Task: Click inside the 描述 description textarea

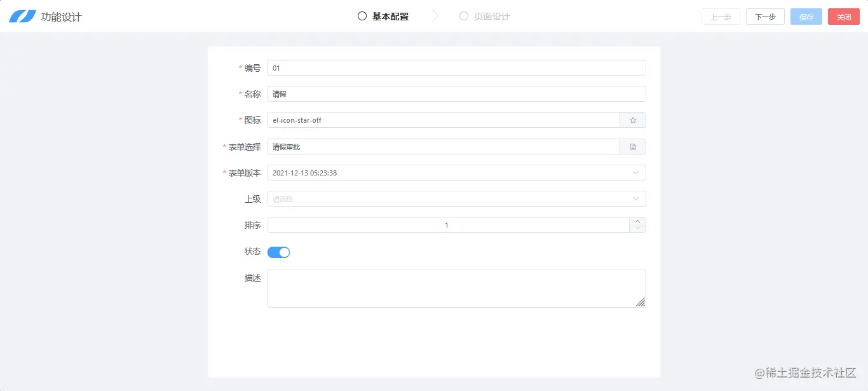Action: tap(456, 287)
